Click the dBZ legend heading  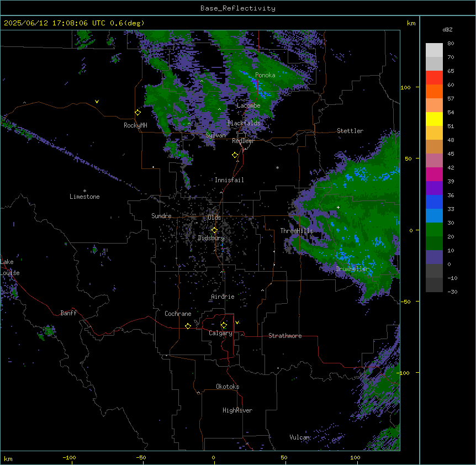point(447,30)
